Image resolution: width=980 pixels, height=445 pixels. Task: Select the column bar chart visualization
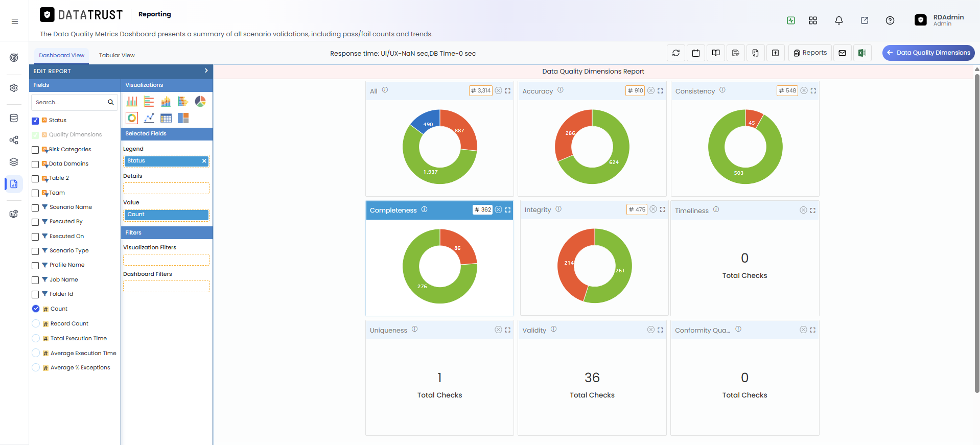(132, 102)
